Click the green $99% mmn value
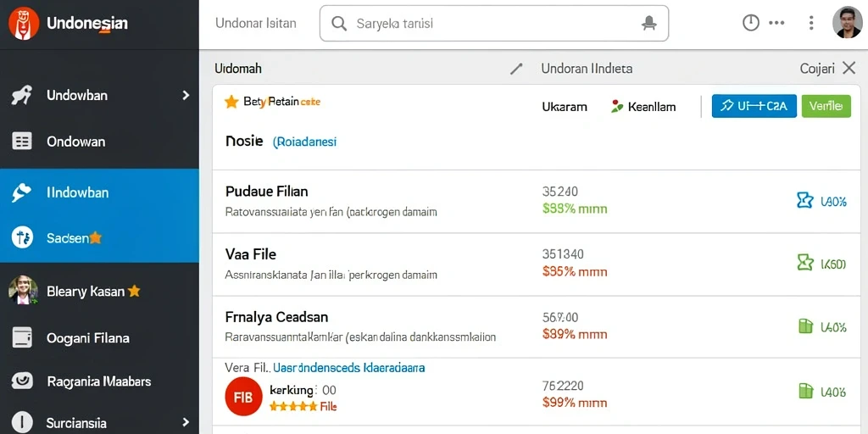 [575, 209]
